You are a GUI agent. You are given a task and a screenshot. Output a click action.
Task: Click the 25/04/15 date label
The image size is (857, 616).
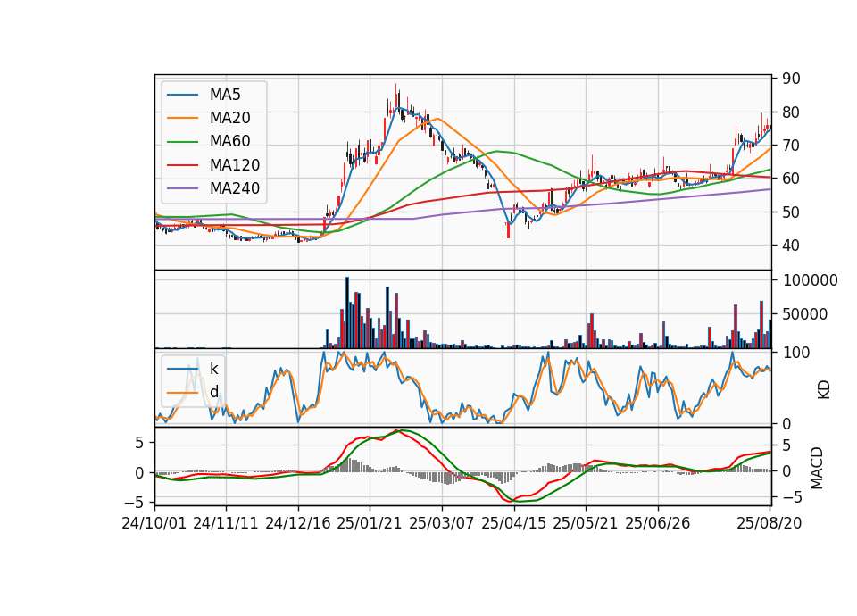pos(514,523)
